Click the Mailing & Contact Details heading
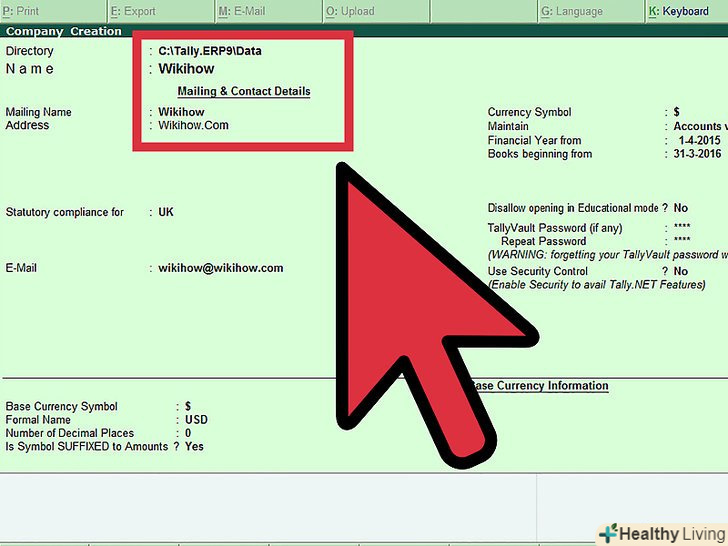The width and height of the screenshot is (728, 546). pyautogui.click(x=244, y=91)
